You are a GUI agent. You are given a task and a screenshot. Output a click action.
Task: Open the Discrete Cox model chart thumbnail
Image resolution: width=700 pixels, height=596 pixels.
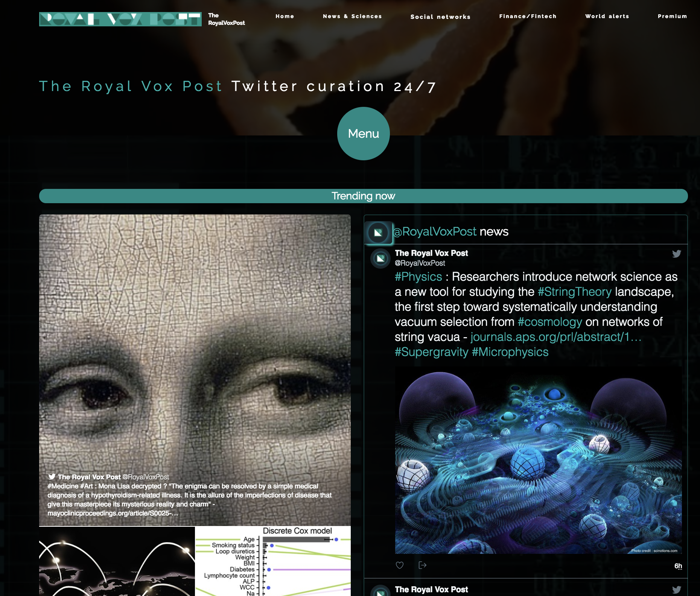(x=273, y=561)
